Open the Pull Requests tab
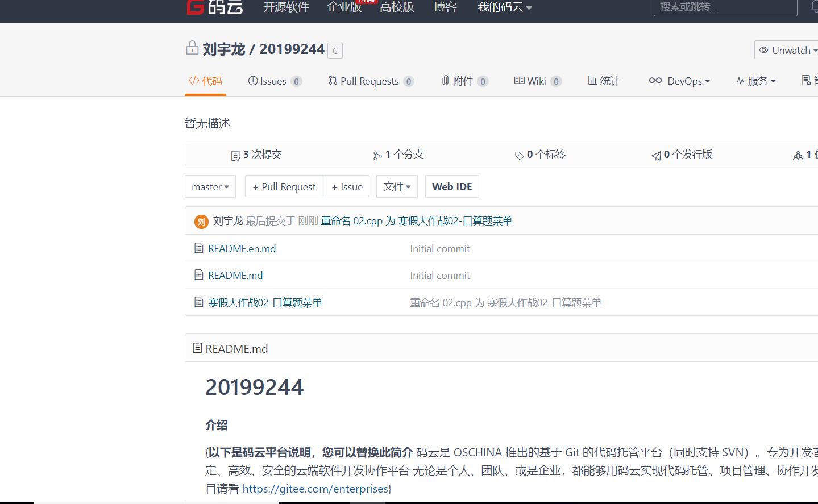Image resolution: width=818 pixels, height=504 pixels. (x=371, y=81)
